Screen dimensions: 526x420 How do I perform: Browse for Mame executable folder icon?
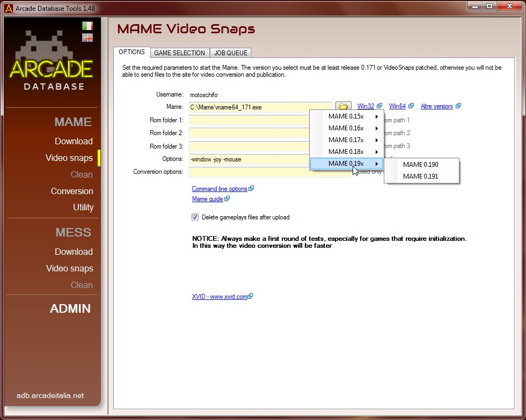(343, 107)
